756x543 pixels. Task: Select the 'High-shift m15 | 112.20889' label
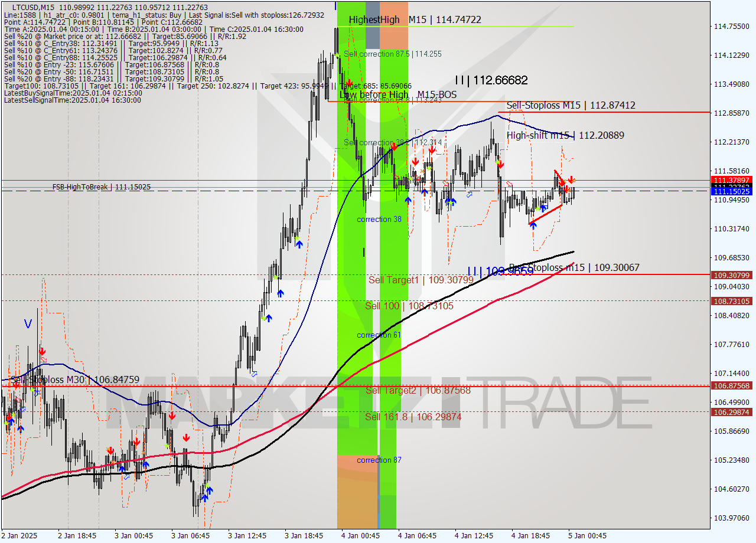565,135
